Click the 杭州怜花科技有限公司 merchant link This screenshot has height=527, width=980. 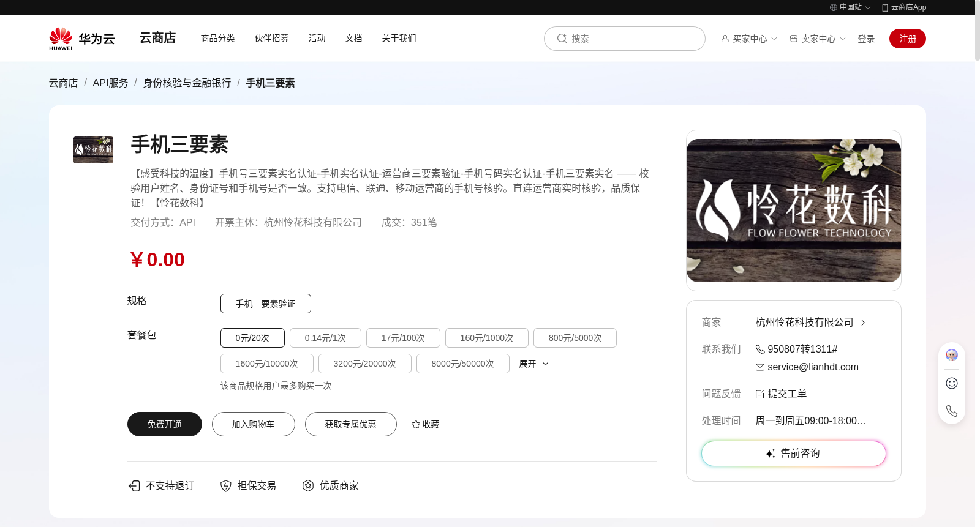point(804,323)
